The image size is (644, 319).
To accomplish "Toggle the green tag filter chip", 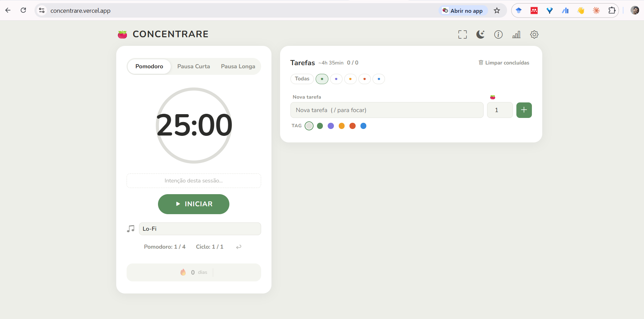I will coord(322,79).
